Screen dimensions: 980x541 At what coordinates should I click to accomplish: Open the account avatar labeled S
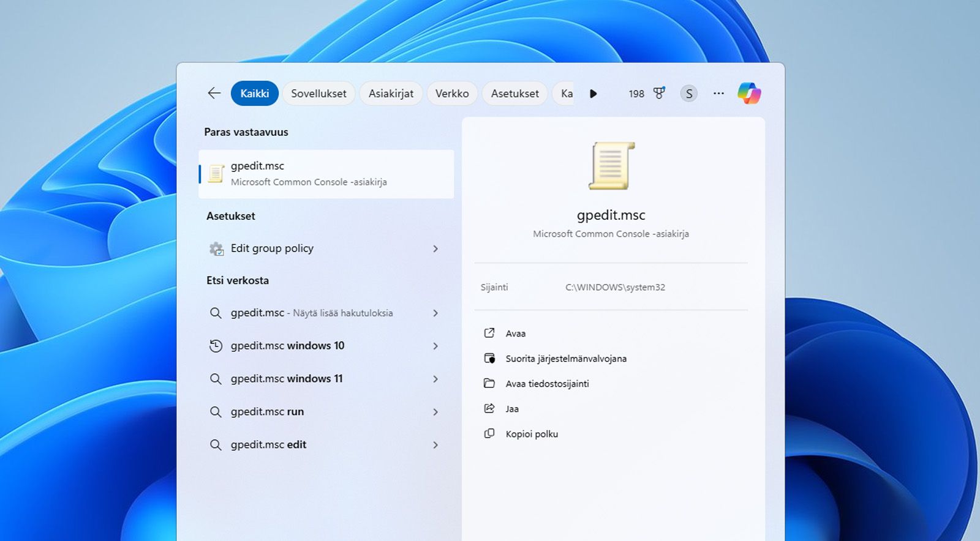click(689, 94)
